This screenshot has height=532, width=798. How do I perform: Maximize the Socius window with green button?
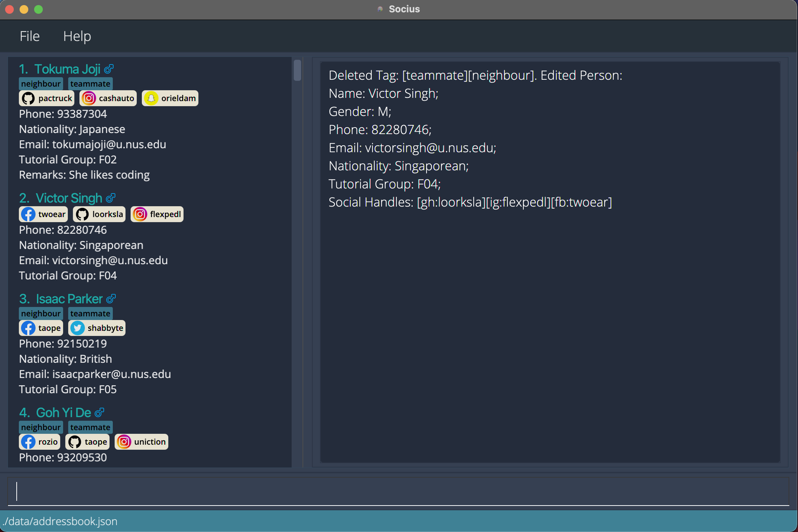(38, 9)
